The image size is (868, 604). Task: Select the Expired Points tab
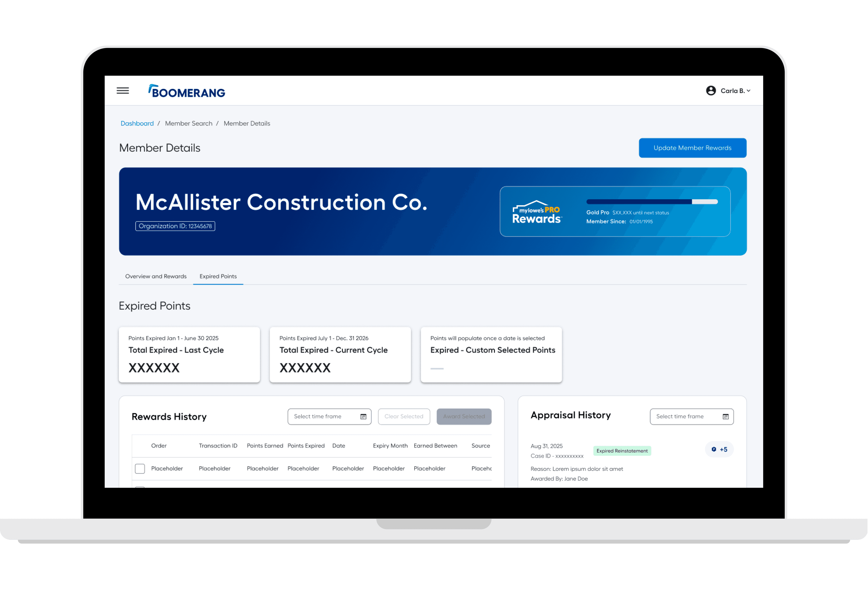pos(218,276)
